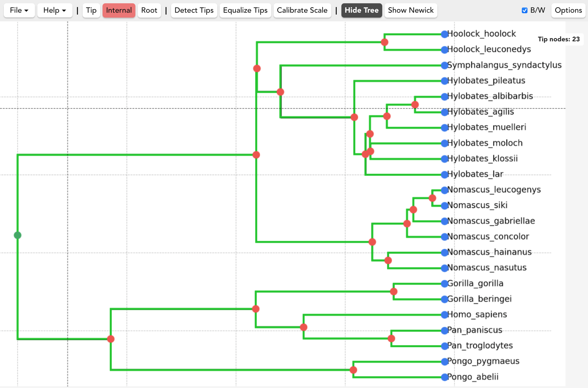Click the blue tip node of Pongo_abelii

coord(445,377)
